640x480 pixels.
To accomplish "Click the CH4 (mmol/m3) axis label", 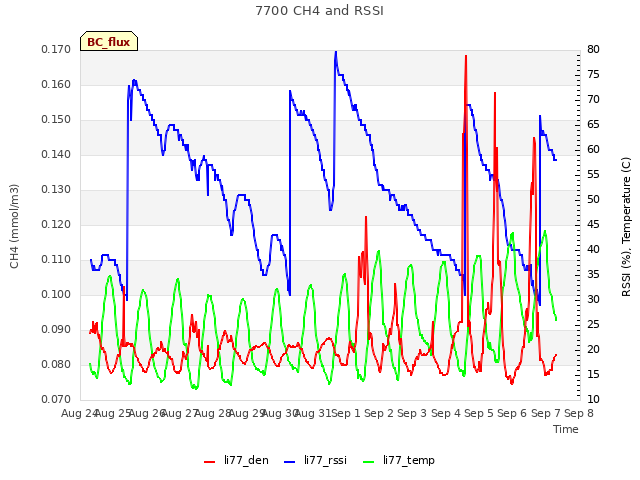I will point(14,226).
